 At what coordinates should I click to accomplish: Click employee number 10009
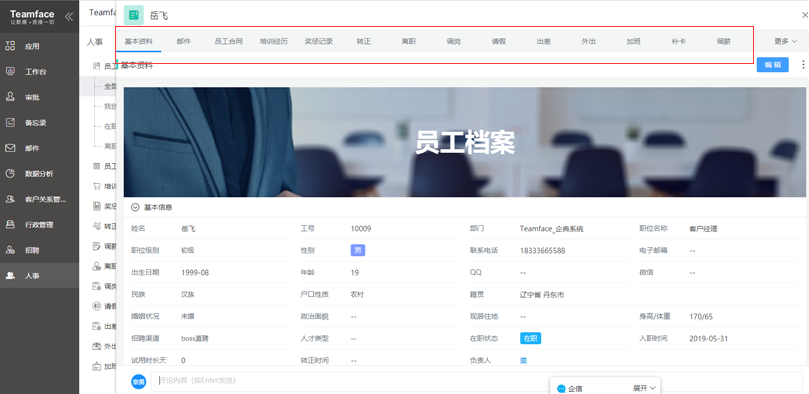click(360, 228)
